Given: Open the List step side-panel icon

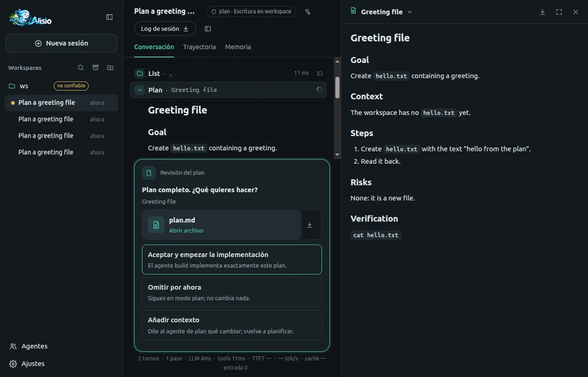Looking at the screenshot, I should coord(320,74).
